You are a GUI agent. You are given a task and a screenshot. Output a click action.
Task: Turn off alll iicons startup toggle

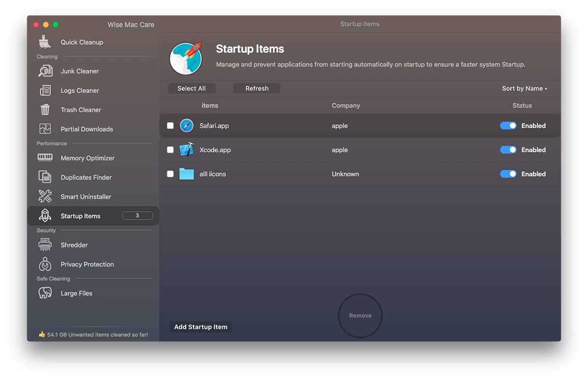click(508, 174)
